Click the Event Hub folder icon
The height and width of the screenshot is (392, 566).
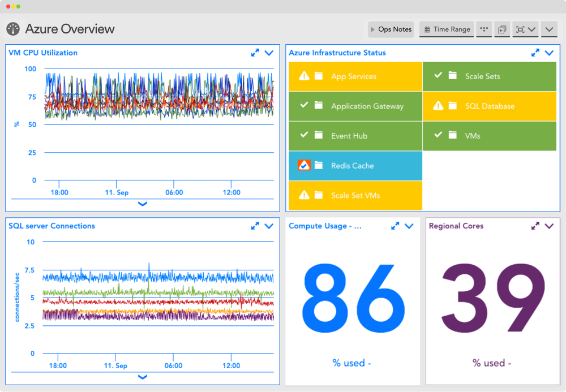(318, 135)
